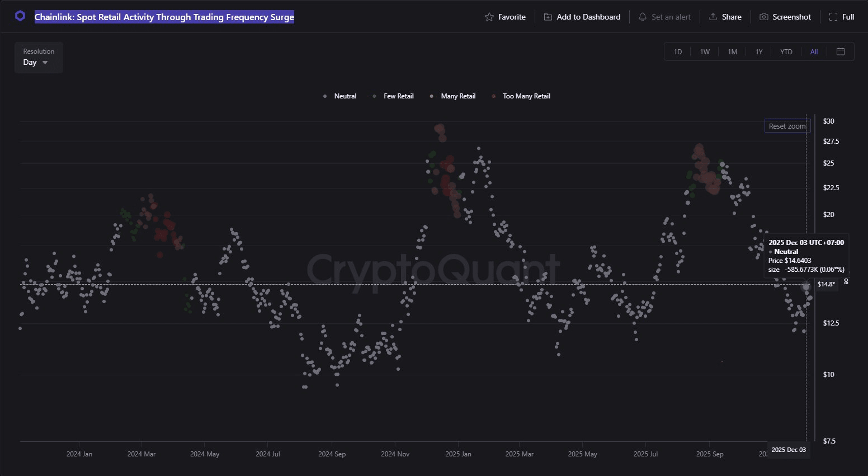This screenshot has height=476, width=868.
Task: Click the Add to Dashboard label
Action: [x=588, y=17]
